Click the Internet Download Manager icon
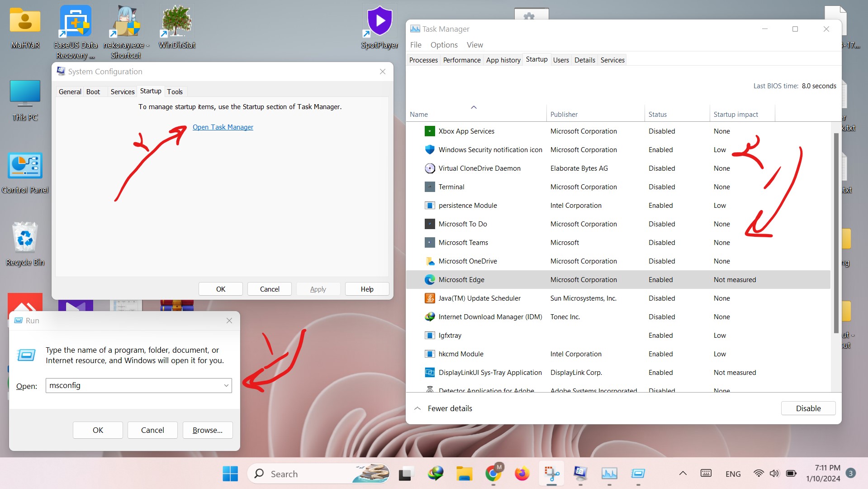 tap(430, 317)
